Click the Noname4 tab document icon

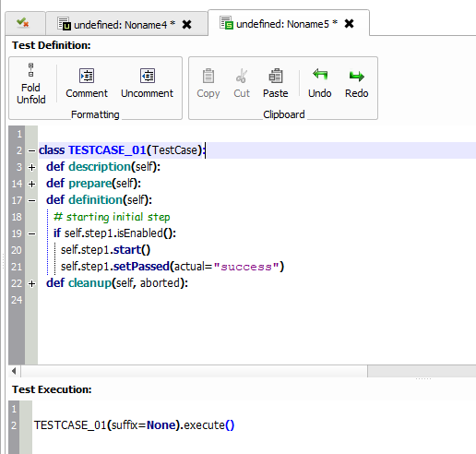click(x=65, y=24)
